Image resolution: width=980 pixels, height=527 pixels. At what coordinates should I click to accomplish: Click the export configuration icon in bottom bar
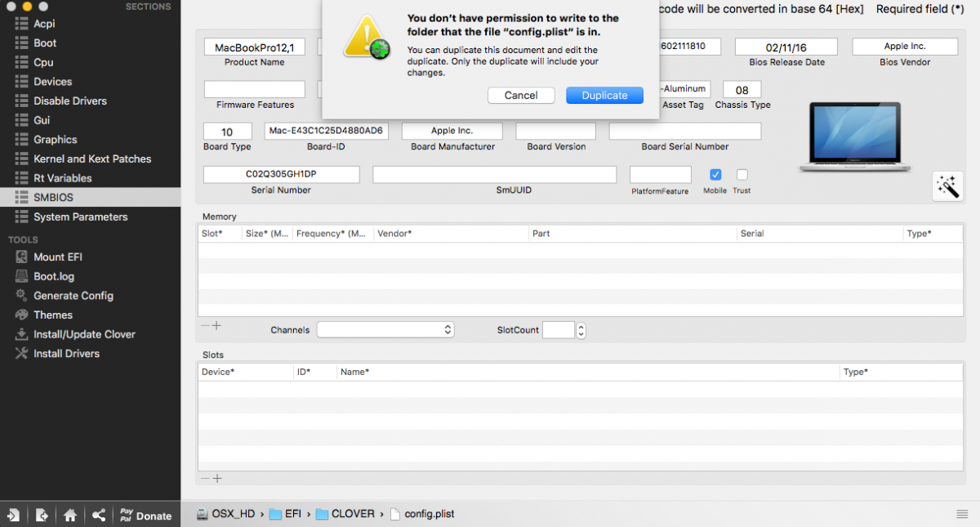(x=42, y=516)
